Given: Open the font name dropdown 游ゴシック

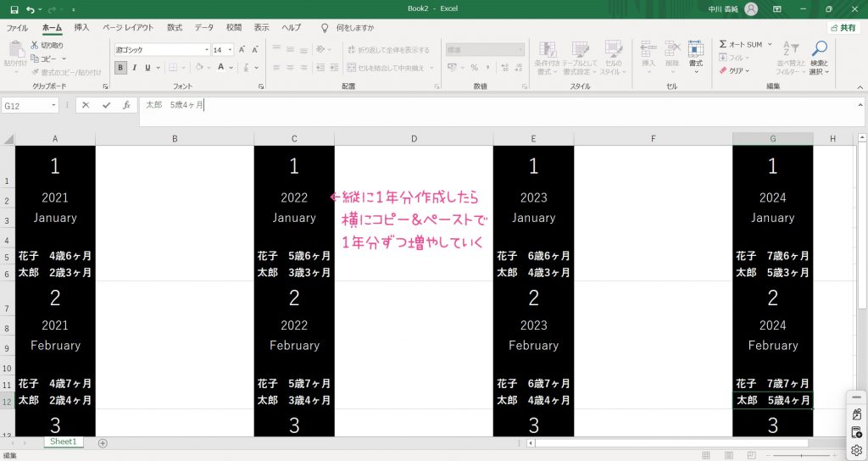Looking at the screenshot, I should tap(206, 50).
